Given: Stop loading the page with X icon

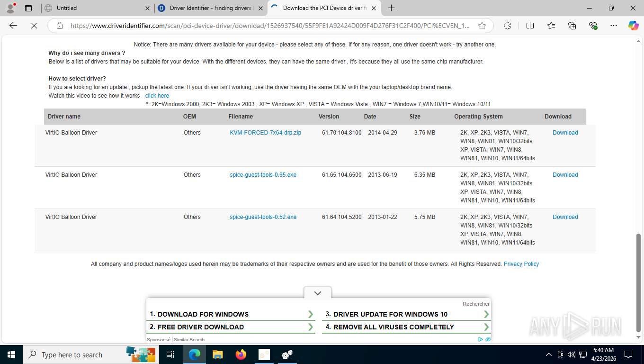Looking at the screenshot, I should 34,26.
